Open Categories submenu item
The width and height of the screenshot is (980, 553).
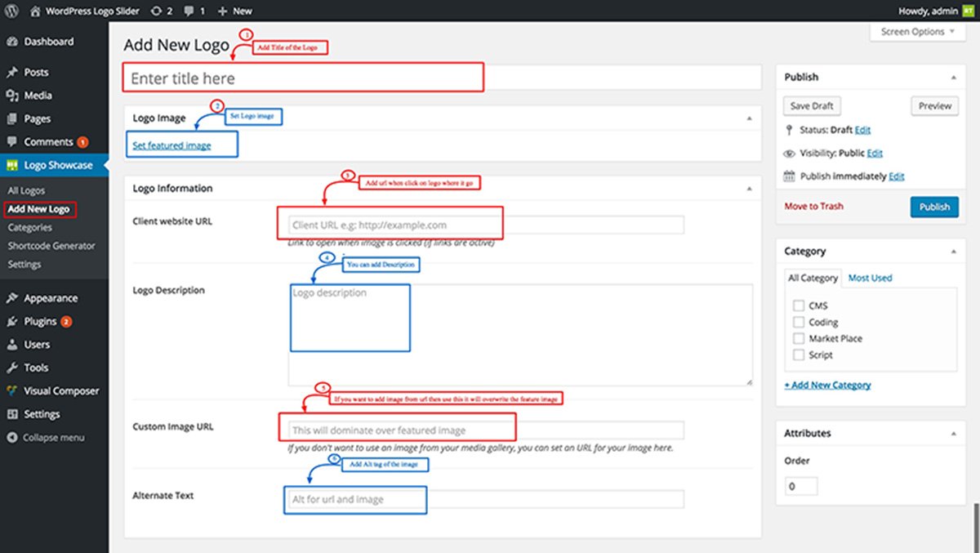(x=29, y=227)
